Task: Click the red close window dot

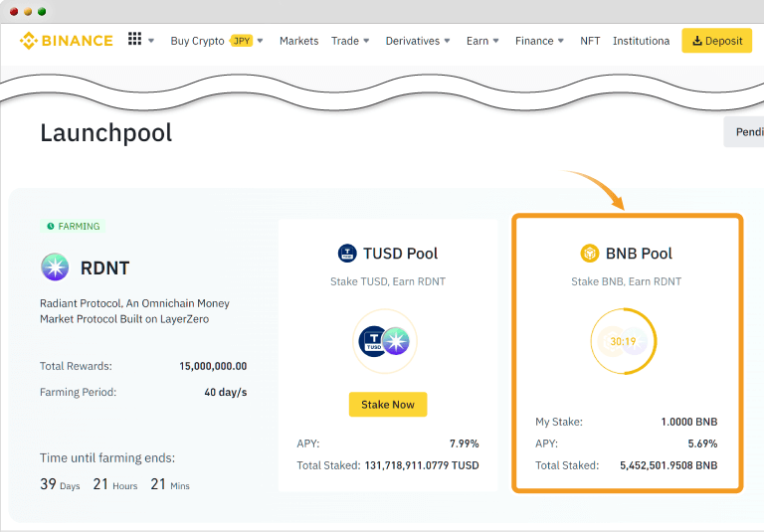Action: point(14,11)
